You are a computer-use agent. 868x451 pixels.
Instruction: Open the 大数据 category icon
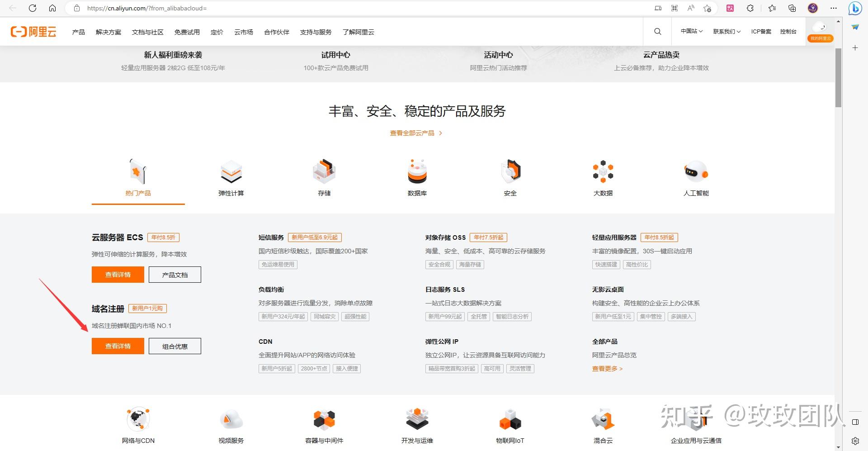pos(603,172)
